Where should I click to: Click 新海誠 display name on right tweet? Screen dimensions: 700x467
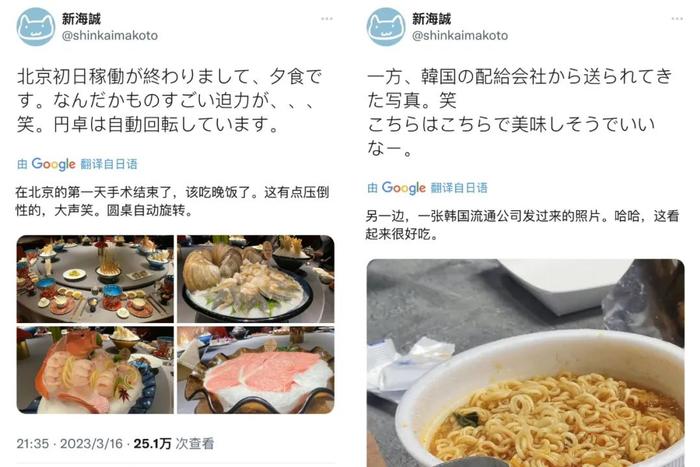point(431,19)
